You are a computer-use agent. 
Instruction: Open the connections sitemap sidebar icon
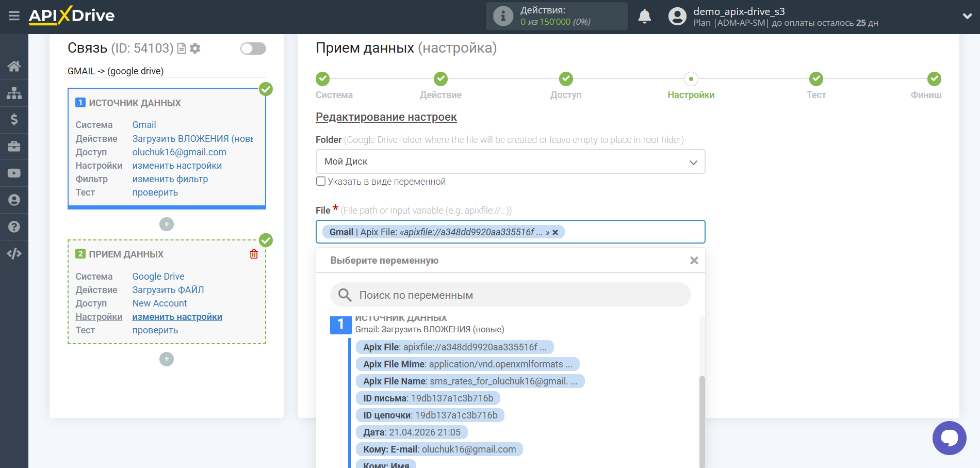point(14,93)
